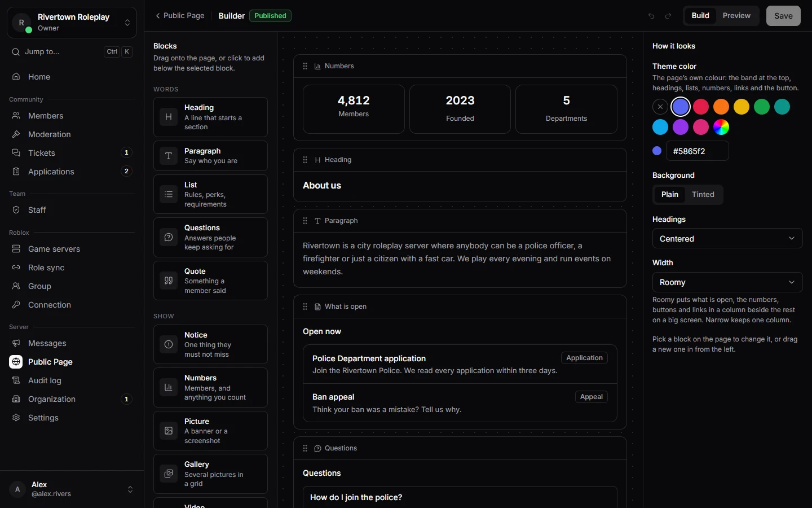This screenshot has width=812, height=508.
Task: Add a Picture block from the palette
Action: click(210, 431)
